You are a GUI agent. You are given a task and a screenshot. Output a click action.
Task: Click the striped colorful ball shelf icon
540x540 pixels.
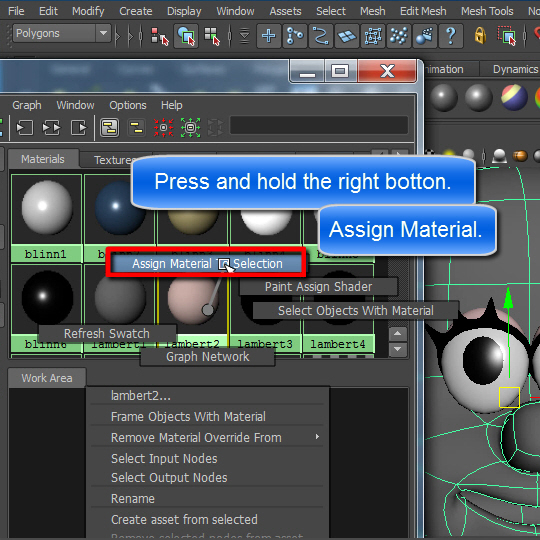pyautogui.click(x=514, y=97)
